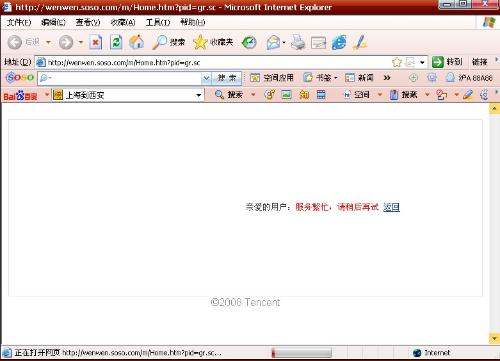
Task: Open 新闻 news on Soso toolbar
Action: pyautogui.click(x=359, y=78)
